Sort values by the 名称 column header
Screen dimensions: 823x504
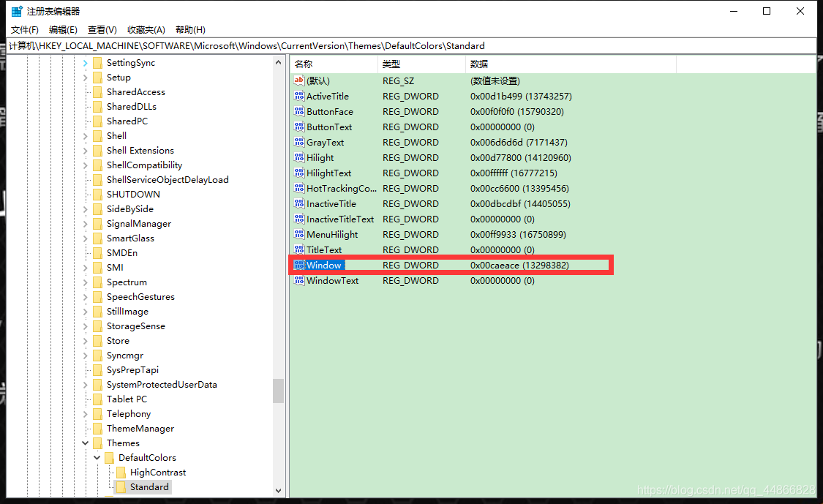[x=334, y=64]
